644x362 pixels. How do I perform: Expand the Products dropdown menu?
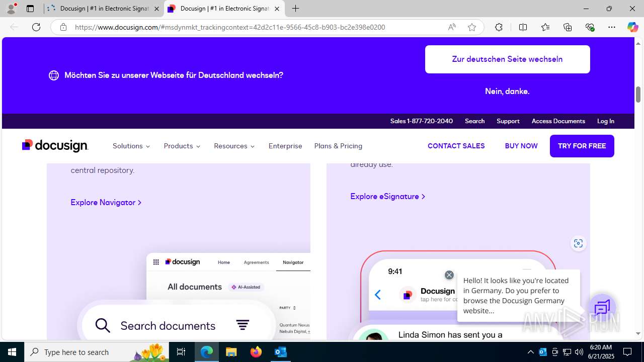pyautogui.click(x=182, y=146)
